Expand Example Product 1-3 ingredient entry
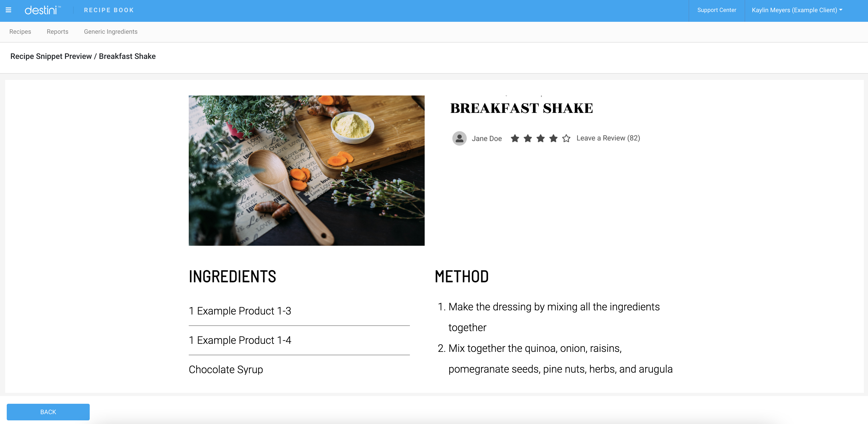Viewport: 868px width, 424px height. [240, 311]
